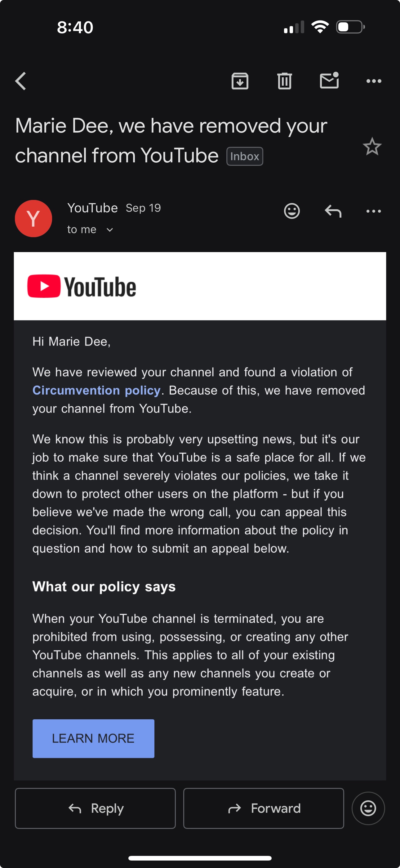Tap the Reply button at bottom
The height and width of the screenshot is (868, 400).
point(95,808)
